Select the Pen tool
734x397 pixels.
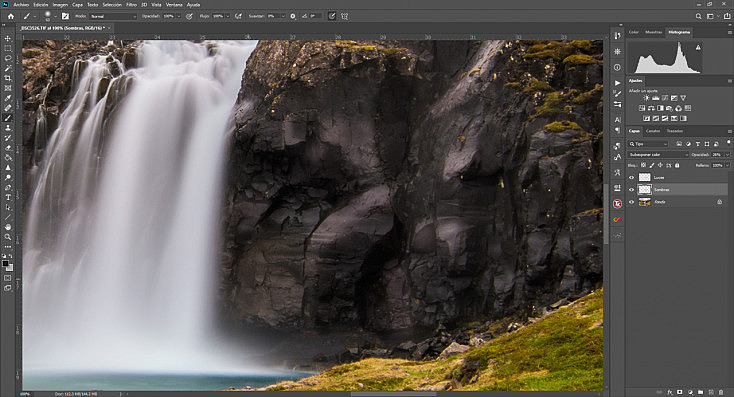[8, 187]
